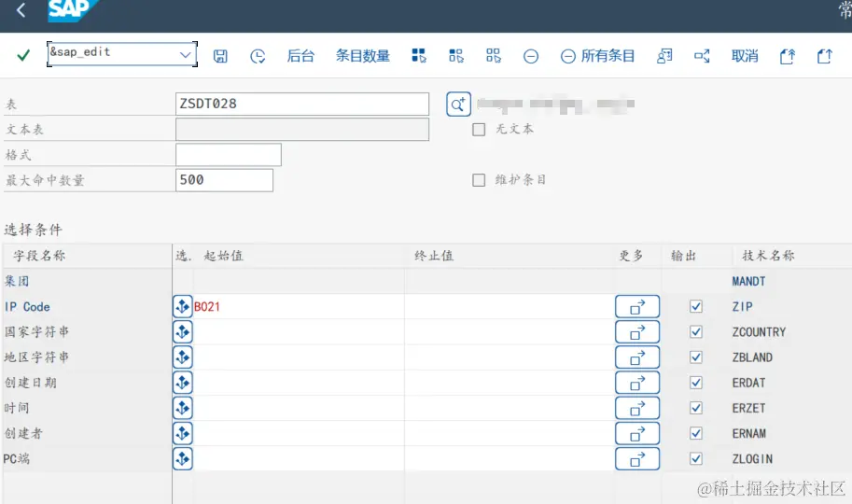Click the box-with-arrows icon before 取消

point(702,55)
